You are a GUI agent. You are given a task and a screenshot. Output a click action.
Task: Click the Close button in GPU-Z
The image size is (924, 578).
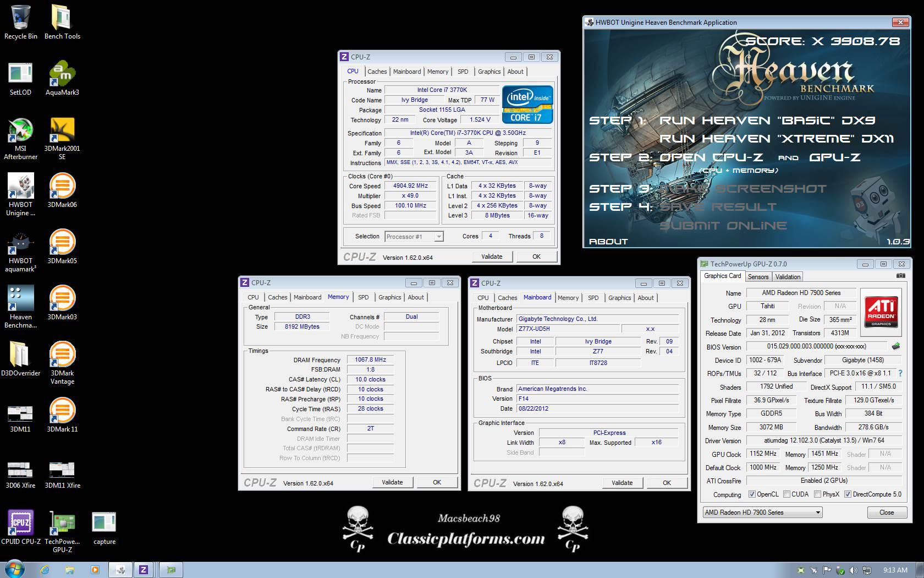[x=887, y=512]
